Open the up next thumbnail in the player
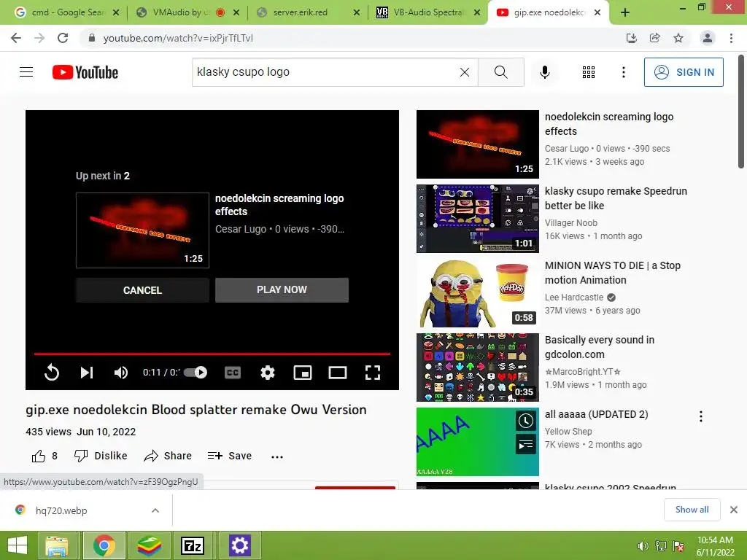This screenshot has height=560, width=747. click(x=142, y=230)
